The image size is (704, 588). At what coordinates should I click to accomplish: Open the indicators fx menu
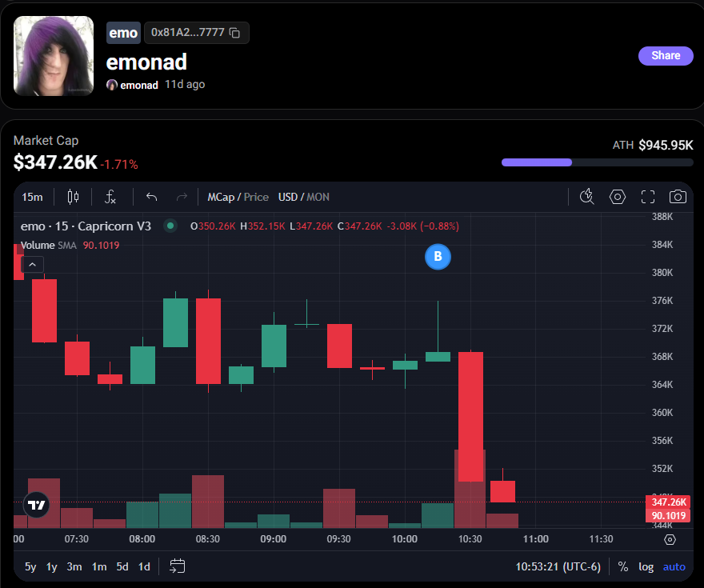[x=110, y=197]
